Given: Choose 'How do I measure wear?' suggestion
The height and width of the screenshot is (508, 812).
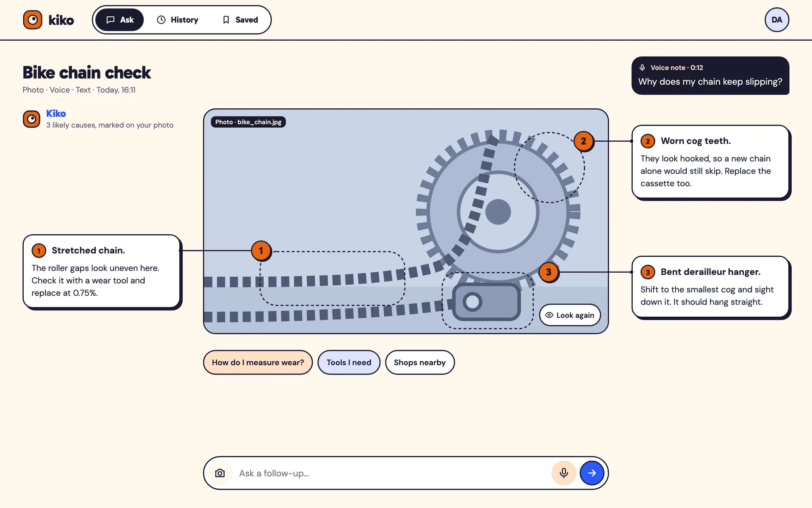Looking at the screenshot, I should [x=258, y=362].
